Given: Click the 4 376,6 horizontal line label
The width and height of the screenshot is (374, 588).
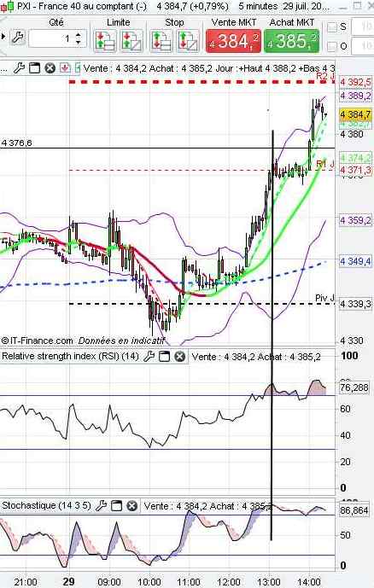Looking at the screenshot, I should pos(16,143).
